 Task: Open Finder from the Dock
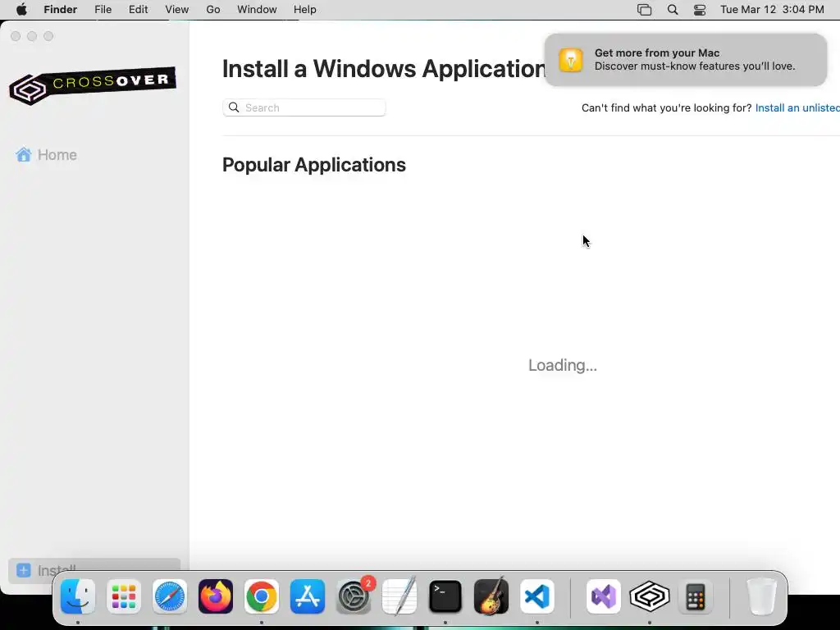click(x=78, y=596)
